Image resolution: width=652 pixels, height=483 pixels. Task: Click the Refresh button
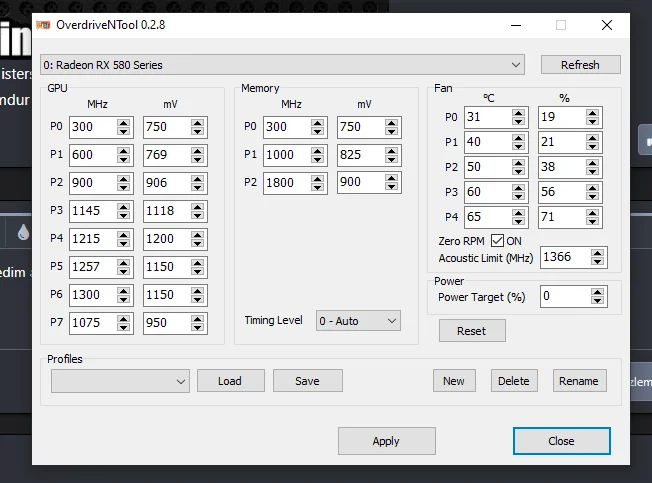pyautogui.click(x=580, y=65)
